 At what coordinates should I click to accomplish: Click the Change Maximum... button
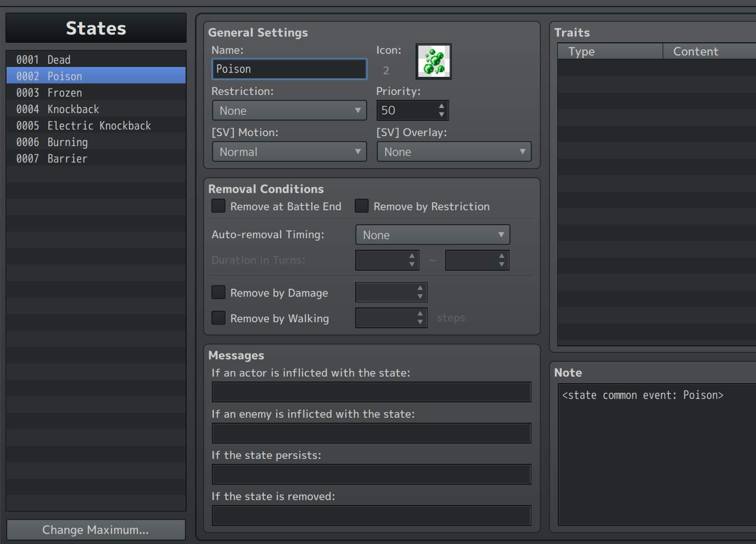96,530
